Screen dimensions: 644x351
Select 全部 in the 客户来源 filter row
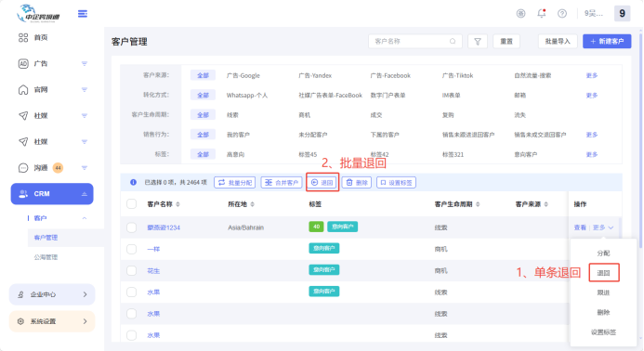point(203,75)
